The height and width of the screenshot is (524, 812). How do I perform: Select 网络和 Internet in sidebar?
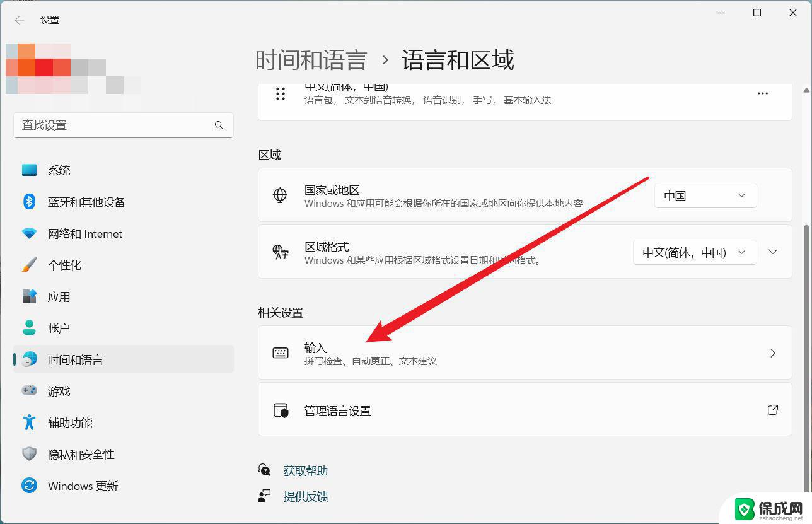tap(124, 233)
